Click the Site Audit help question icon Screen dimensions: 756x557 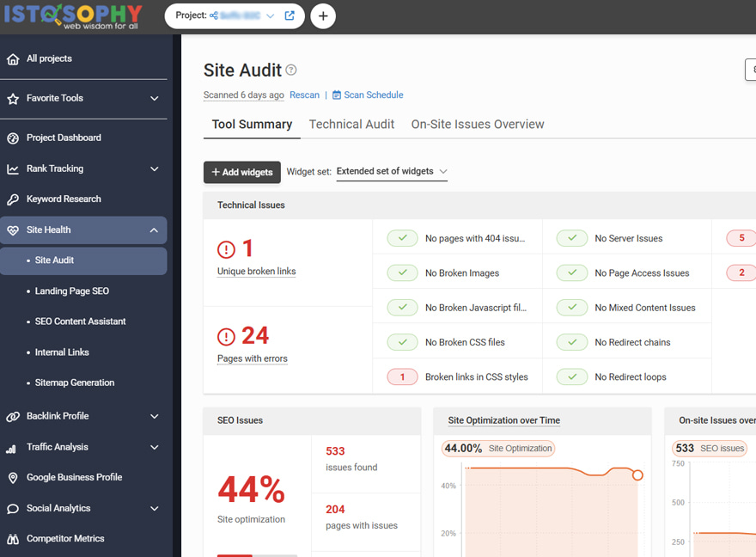(291, 70)
